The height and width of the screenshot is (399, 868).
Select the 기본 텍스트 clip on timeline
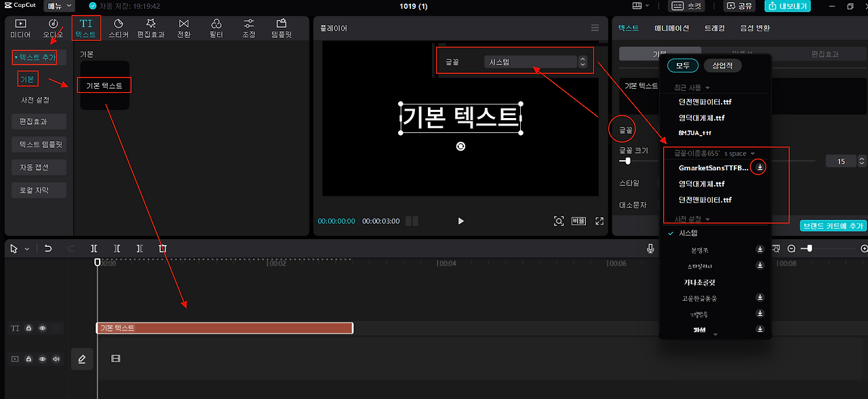click(224, 328)
